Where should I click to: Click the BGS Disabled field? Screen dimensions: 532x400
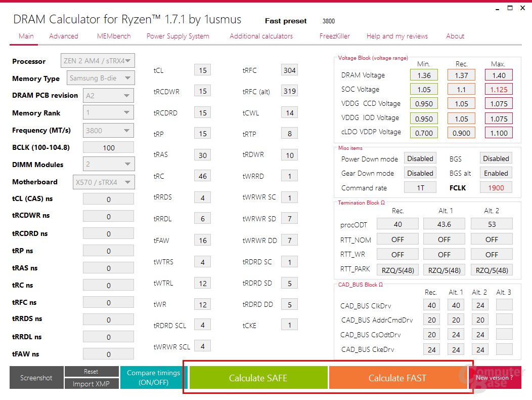(496, 158)
